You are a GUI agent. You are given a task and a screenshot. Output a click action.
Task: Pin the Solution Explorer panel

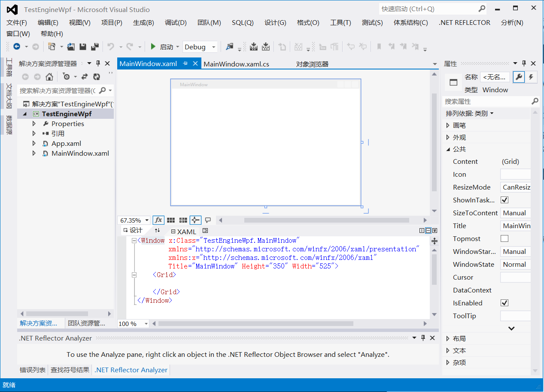(98, 63)
